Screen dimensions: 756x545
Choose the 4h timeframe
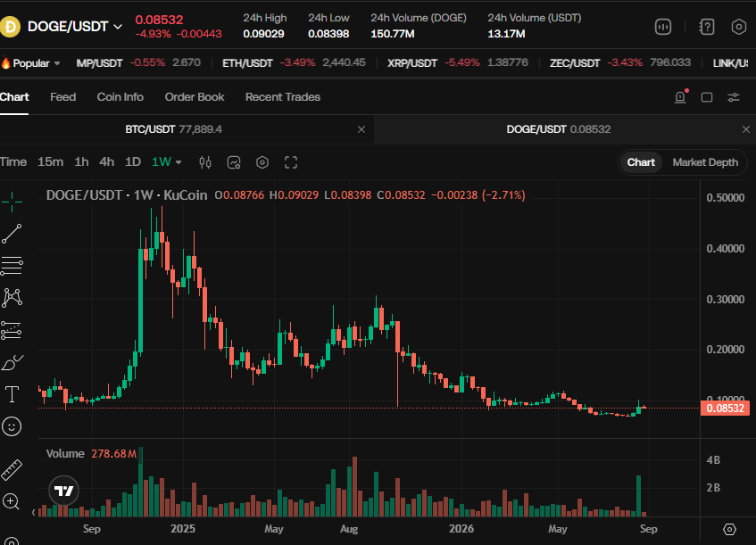[x=106, y=162]
